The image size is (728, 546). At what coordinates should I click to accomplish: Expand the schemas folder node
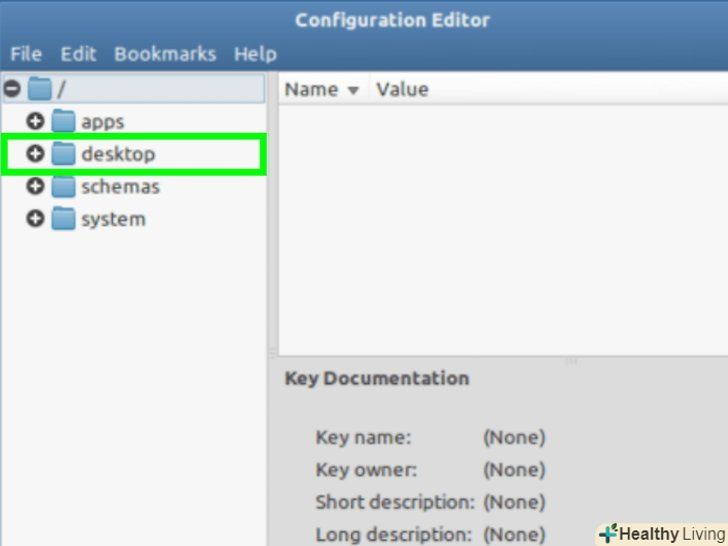(36, 187)
